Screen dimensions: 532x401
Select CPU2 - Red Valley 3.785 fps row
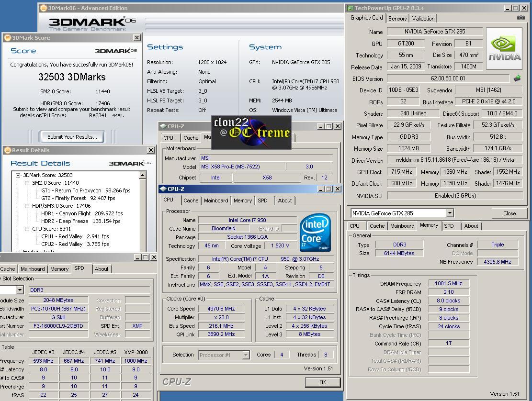[75, 244]
